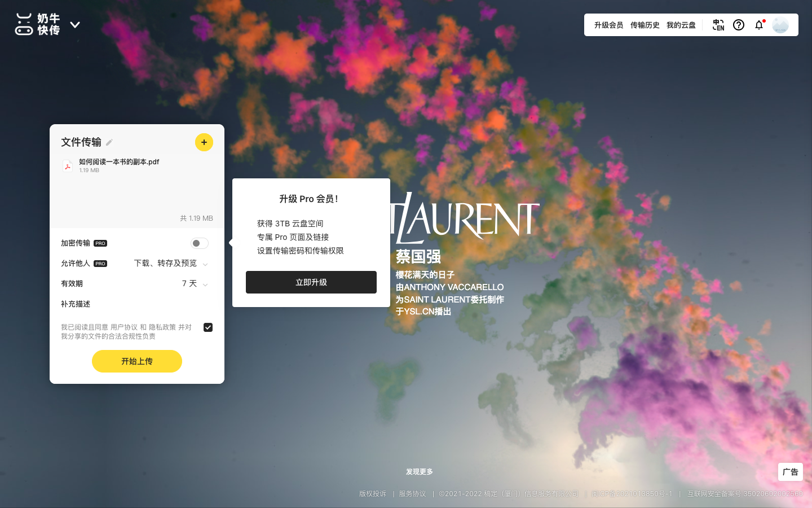Open the 下载、转存及预览 permission dropdown
The image size is (812, 508).
[171, 264]
